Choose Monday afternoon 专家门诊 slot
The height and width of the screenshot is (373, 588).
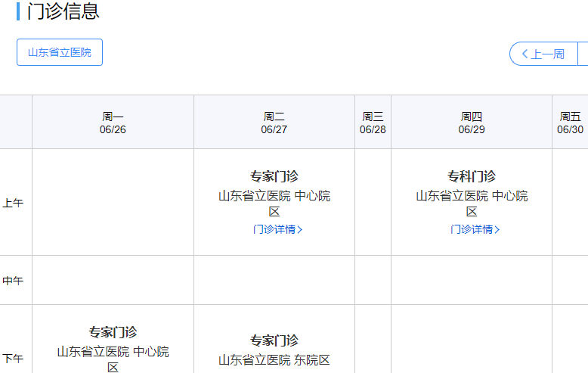click(113, 332)
